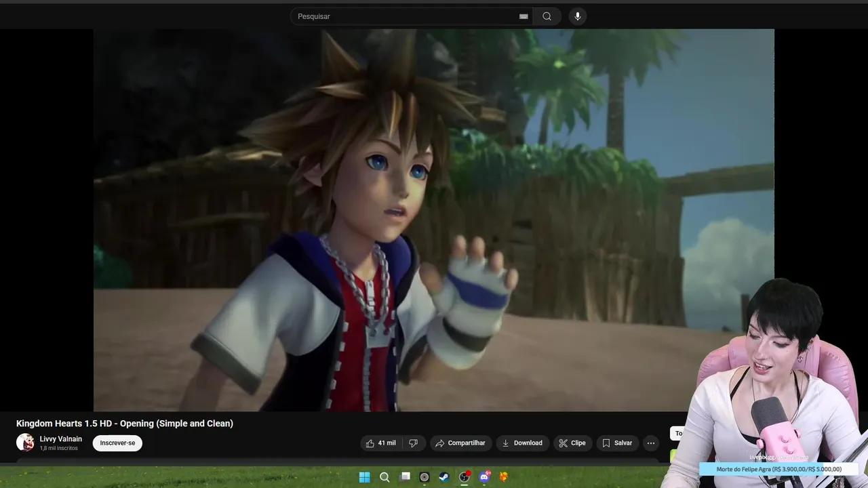Open the Windows Start button
The height and width of the screenshot is (488, 868).
(365, 477)
